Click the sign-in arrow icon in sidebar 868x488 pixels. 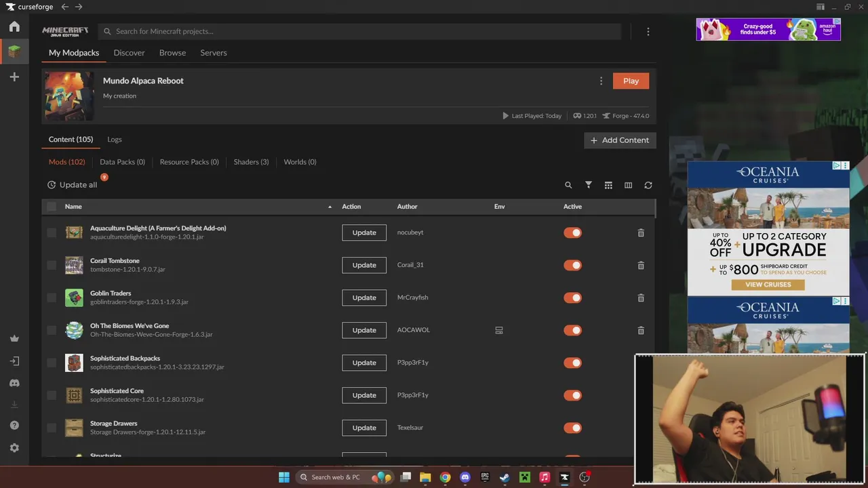[14, 361]
